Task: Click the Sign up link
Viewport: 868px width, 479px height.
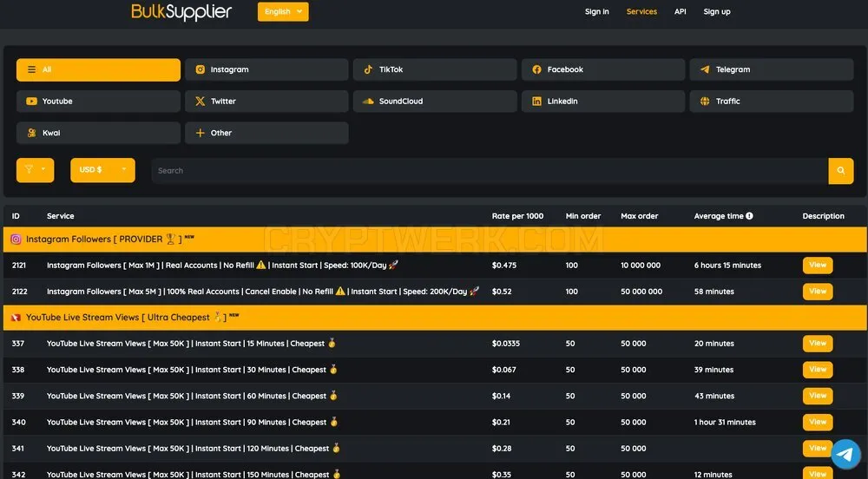Action: 717,11
